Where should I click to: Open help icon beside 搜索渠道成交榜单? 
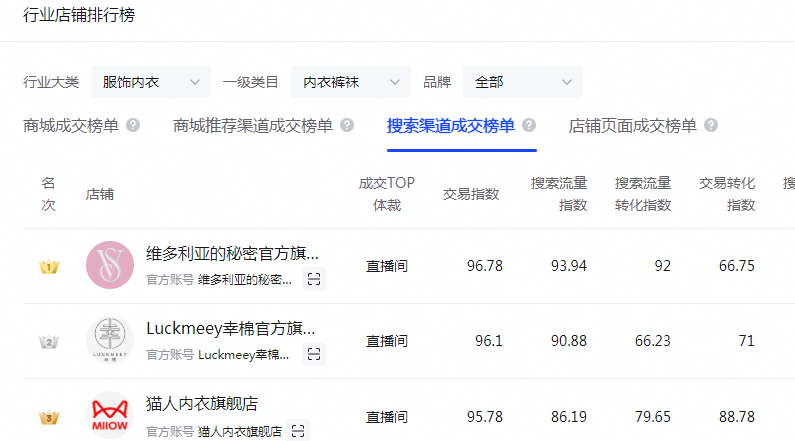tap(529, 125)
